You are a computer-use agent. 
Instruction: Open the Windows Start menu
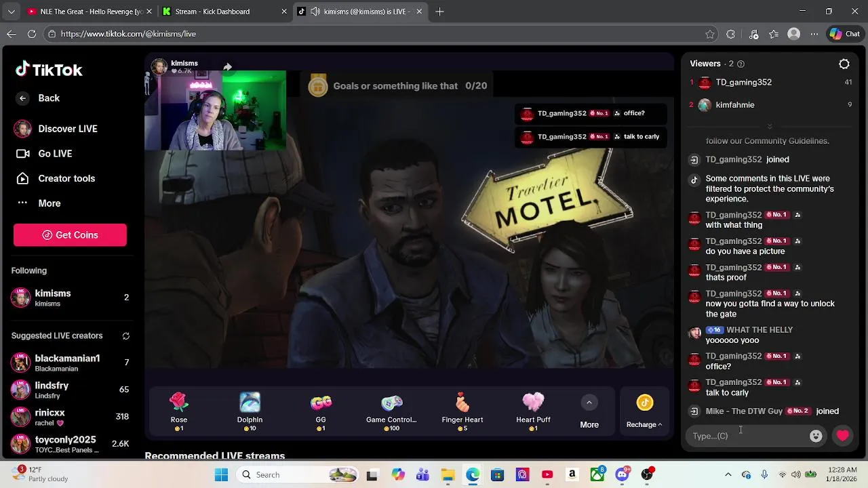click(221, 474)
